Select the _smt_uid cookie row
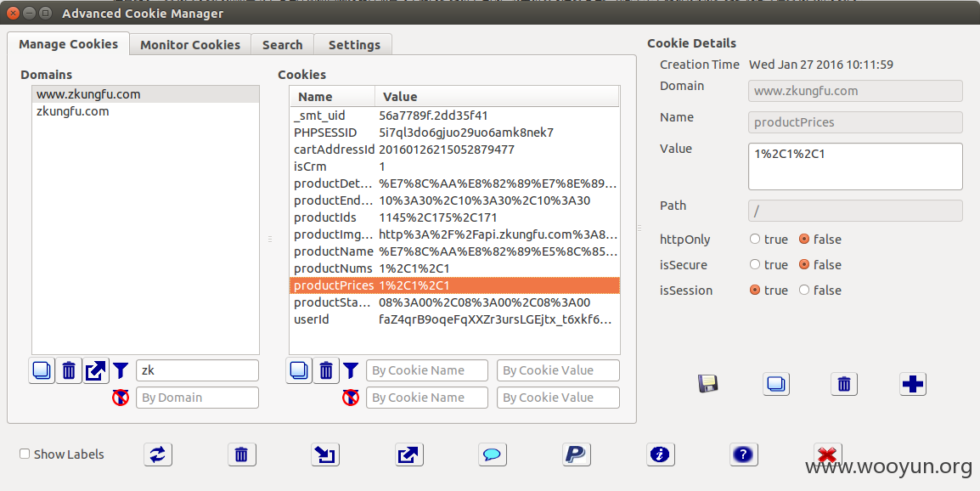Viewport: 980px width, 491px height. [454, 116]
